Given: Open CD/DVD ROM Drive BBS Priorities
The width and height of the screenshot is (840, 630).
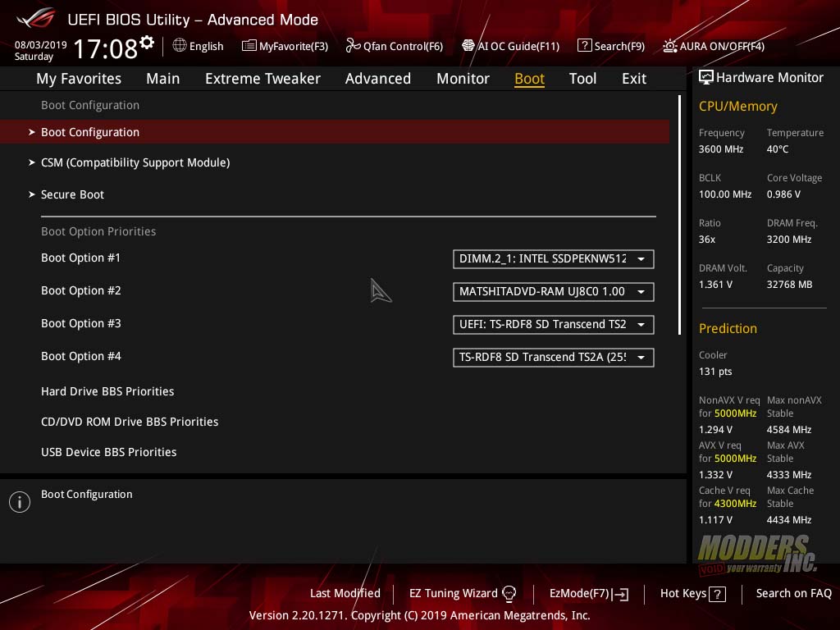Looking at the screenshot, I should (130, 422).
